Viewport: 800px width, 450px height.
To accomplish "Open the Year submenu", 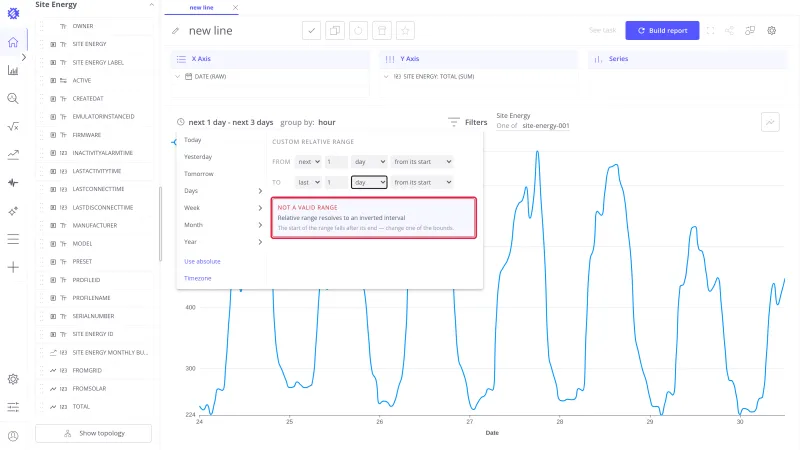I will 222,242.
